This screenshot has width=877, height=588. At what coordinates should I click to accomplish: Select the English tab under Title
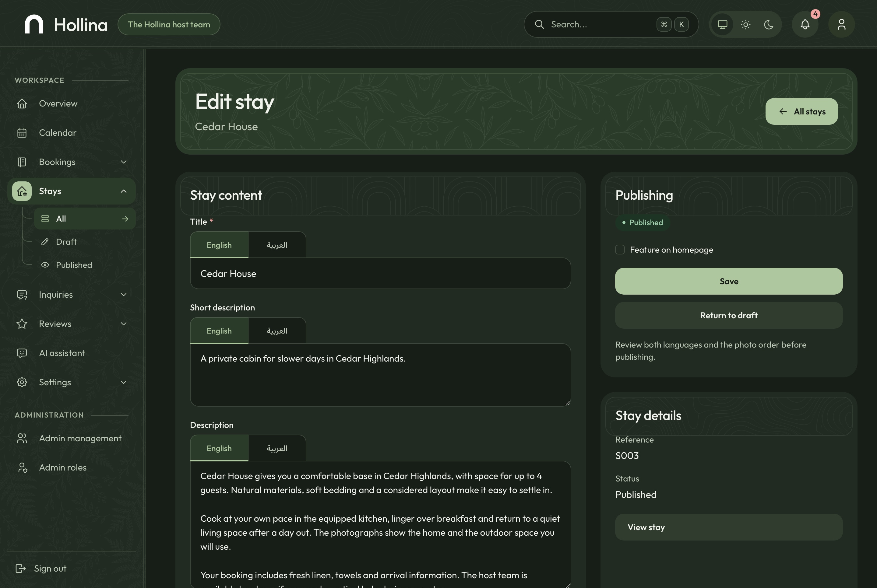[x=219, y=245]
